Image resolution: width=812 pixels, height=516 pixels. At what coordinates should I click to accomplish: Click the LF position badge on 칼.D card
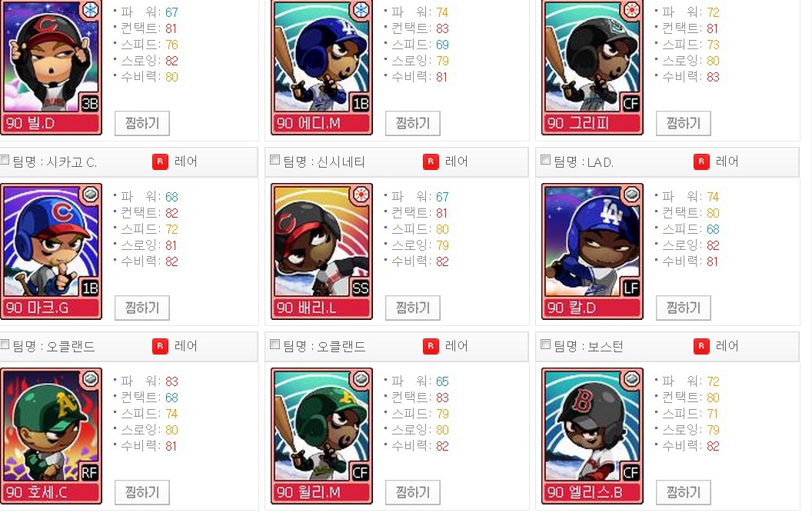(631, 288)
